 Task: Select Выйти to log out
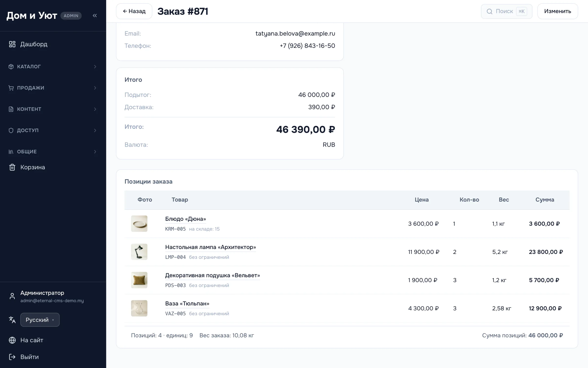pyautogui.click(x=29, y=357)
